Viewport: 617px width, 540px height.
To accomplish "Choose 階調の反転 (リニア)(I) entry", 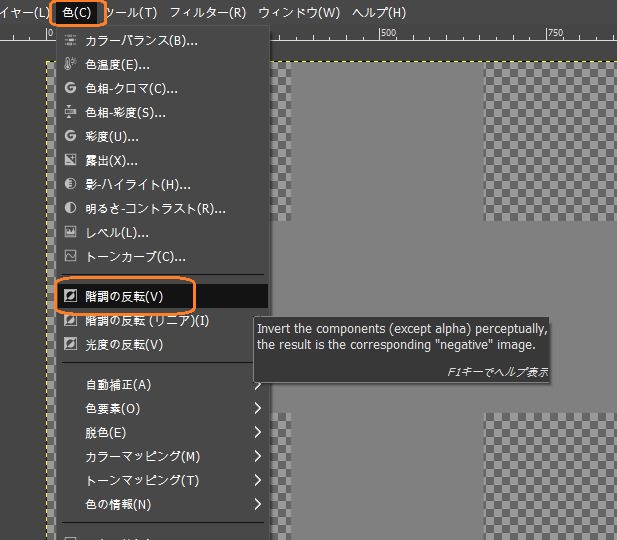I will pyautogui.click(x=147, y=321).
